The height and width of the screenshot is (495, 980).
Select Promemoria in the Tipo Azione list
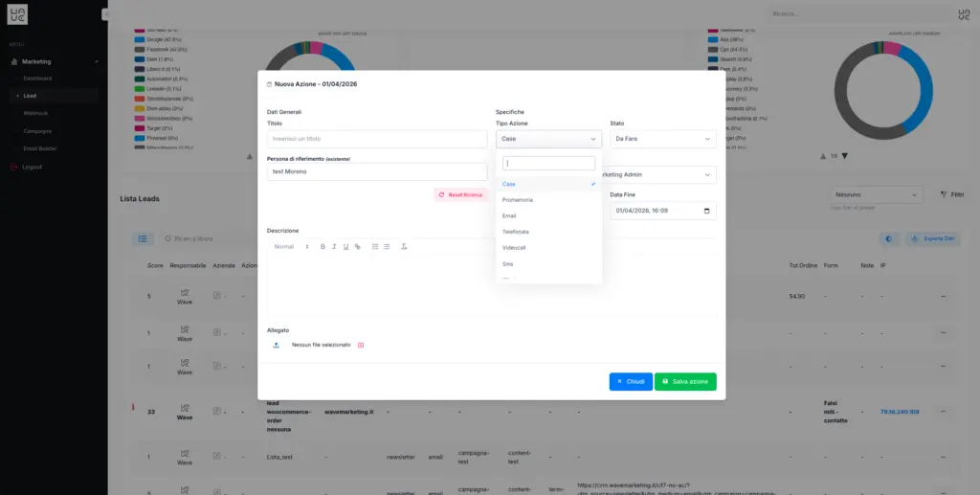point(548,200)
